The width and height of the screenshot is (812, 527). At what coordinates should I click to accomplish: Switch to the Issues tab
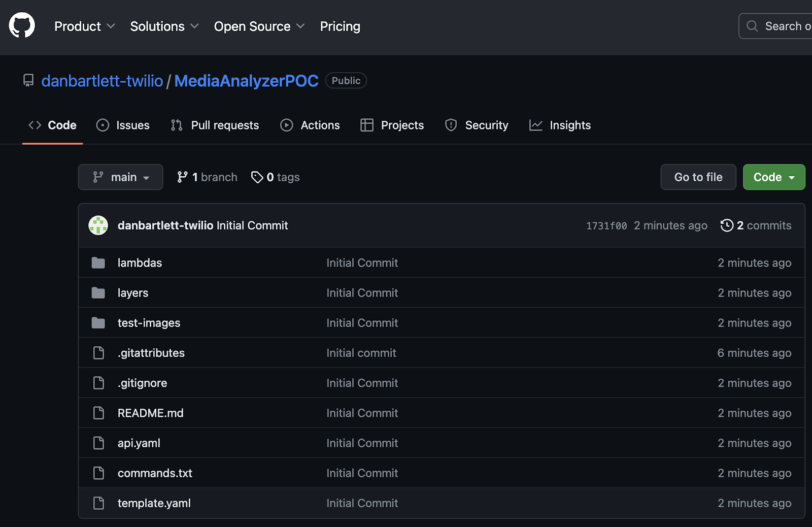[123, 125]
